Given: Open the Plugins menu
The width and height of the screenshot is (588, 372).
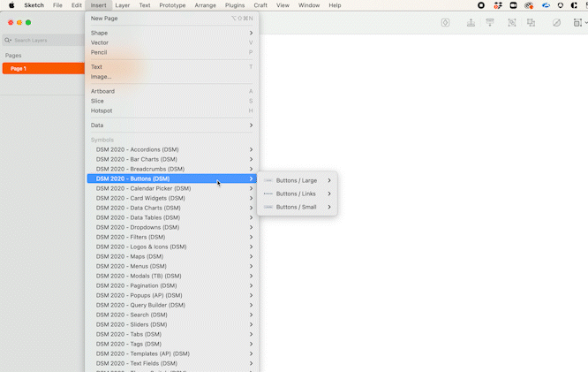Looking at the screenshot, I should coord(235,5).
